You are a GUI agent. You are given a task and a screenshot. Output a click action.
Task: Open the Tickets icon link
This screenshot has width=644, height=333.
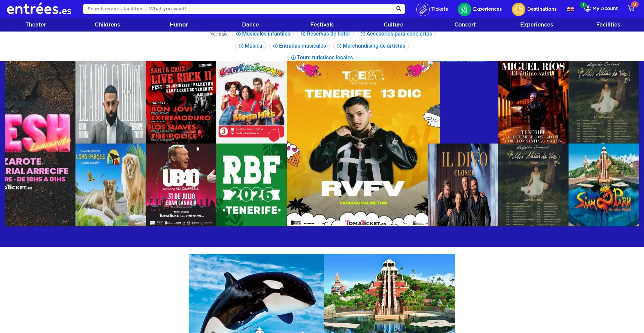(x=423, y=9)
